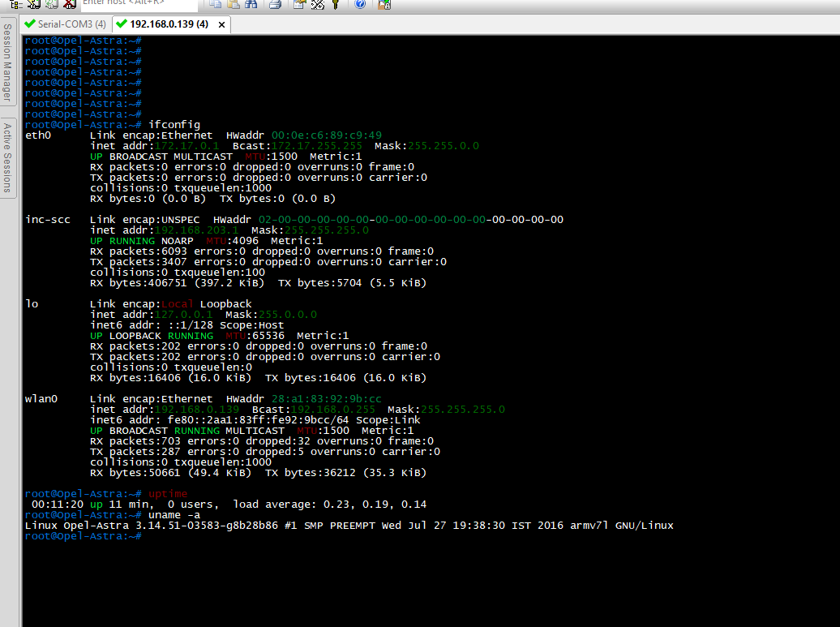Open Find with the binoculars icon
This screenshot has height=627, width=840.
point(251,4)
